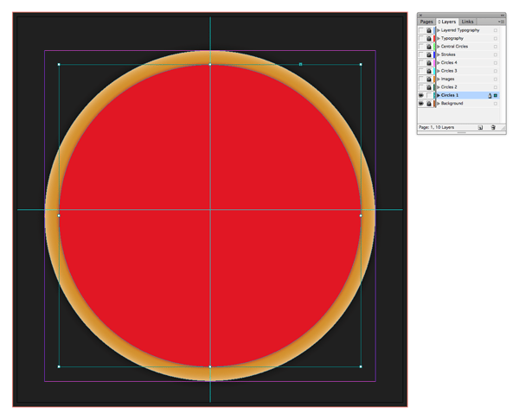Image resolution: width=519 pixels, height=420 pixels.
Task: Collapse the panel with the double-arrow icon
Action: tap(502, 16)
